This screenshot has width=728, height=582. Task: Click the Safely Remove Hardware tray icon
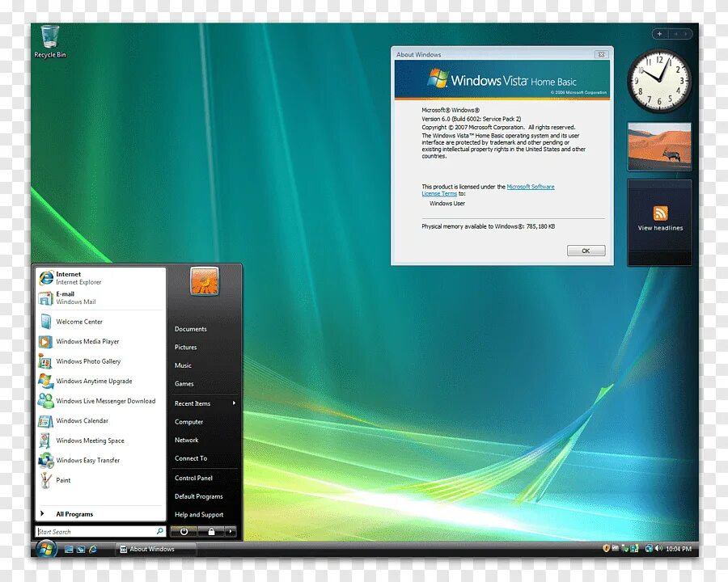(625, 549)
